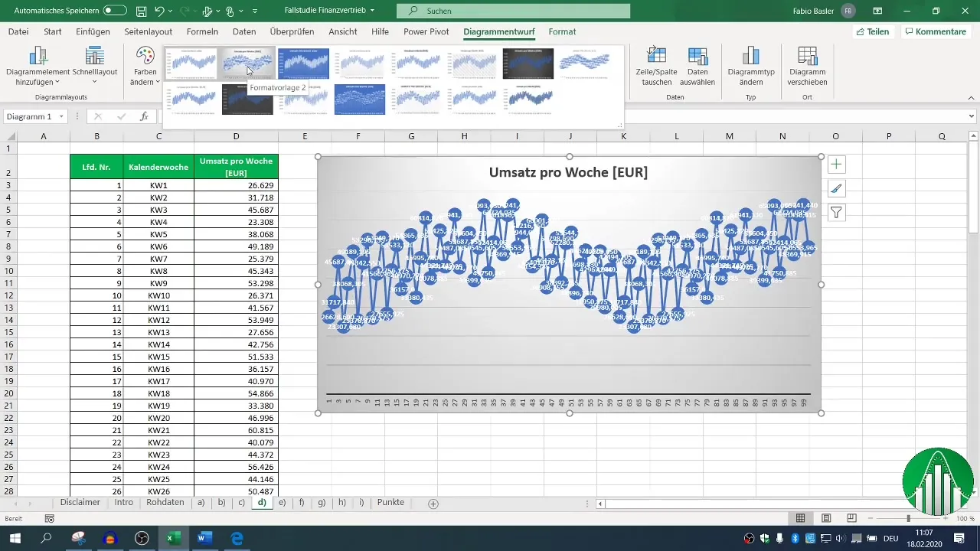
Task: Switch to Normal view icon
Action: pos(801,519)
